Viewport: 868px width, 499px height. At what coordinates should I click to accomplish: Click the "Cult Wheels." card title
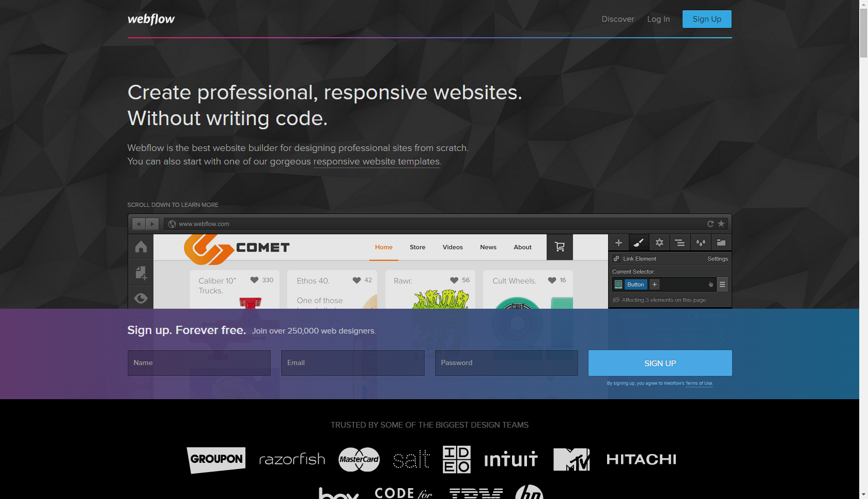pos(515,281)
